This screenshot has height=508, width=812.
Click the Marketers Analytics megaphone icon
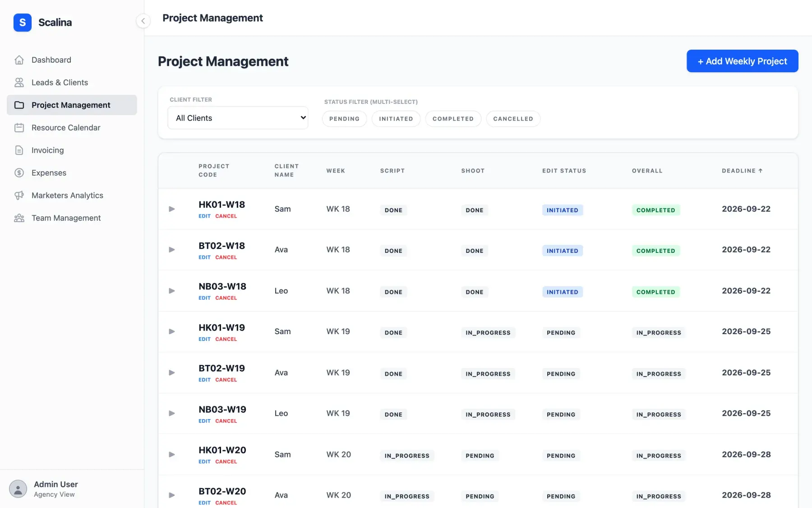(x=19, y=195)
